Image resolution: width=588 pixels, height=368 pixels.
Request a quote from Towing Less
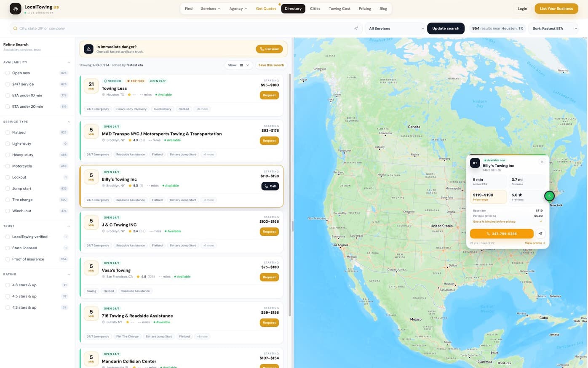click(269, 95)
